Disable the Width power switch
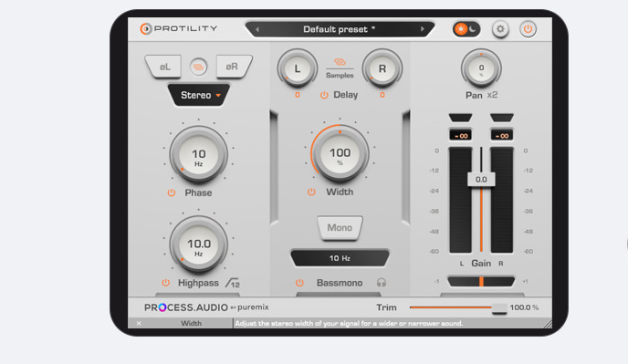Screen dimensions: 628x364 [311, 192]
